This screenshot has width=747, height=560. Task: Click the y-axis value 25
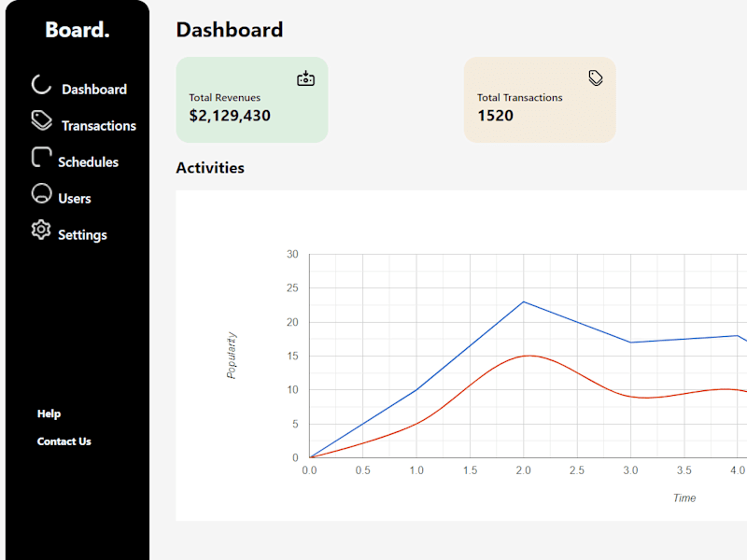(x=292, y=288)
